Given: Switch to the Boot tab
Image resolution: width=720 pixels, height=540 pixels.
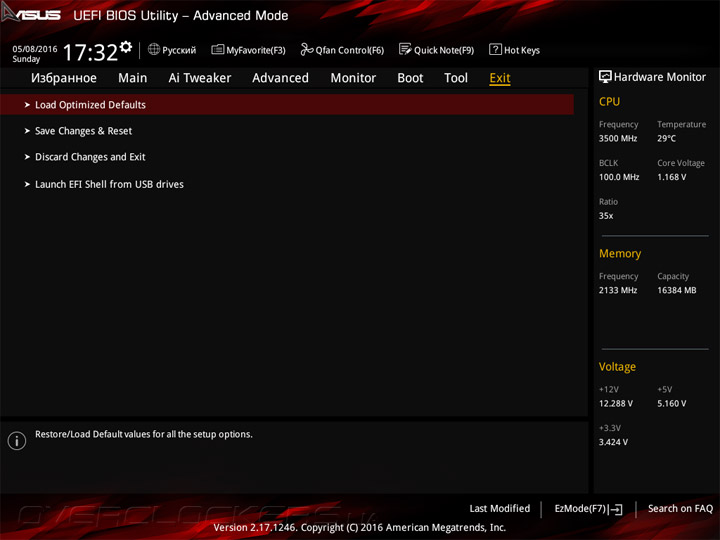Looking at the screenshot, I should pyautogui.click(x=410, y=78).
